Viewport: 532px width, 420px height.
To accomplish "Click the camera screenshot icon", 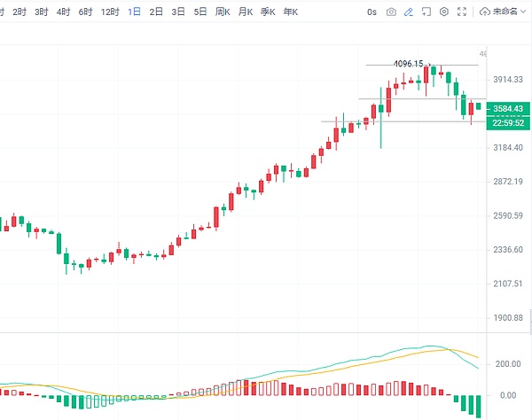I will tap(391, 12).
